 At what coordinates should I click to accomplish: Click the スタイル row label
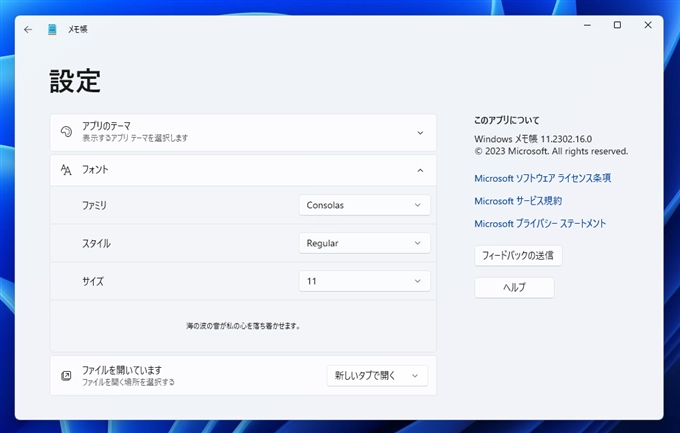coord(96,243)
